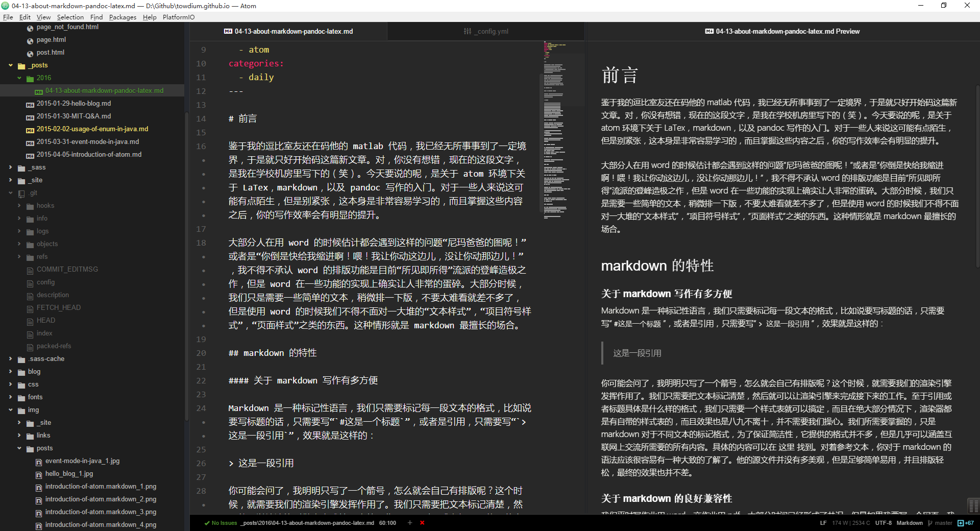The image size is (980, 531).
Task: Click the word count 174 W | 2534 C
Action: [x=851, y=523]
